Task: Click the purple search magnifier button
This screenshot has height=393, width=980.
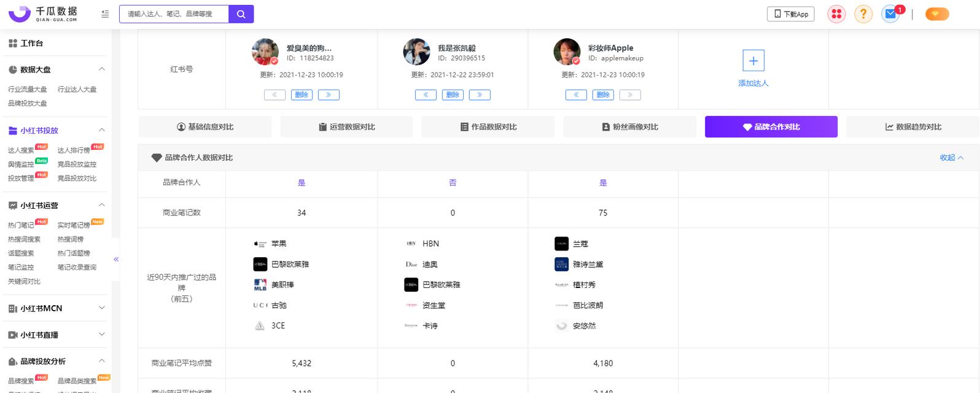Action: point(241,14)
